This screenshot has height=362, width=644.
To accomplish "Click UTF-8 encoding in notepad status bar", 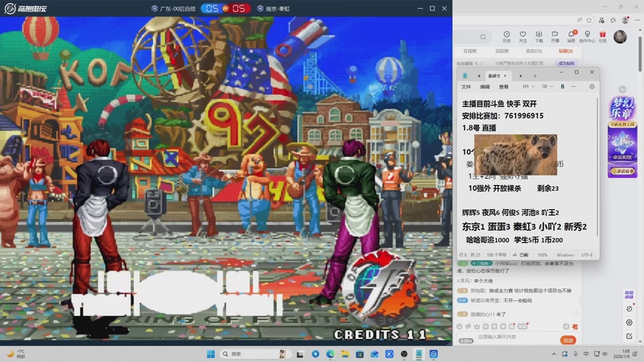I will pyautogui.click(x=587, y=255).
